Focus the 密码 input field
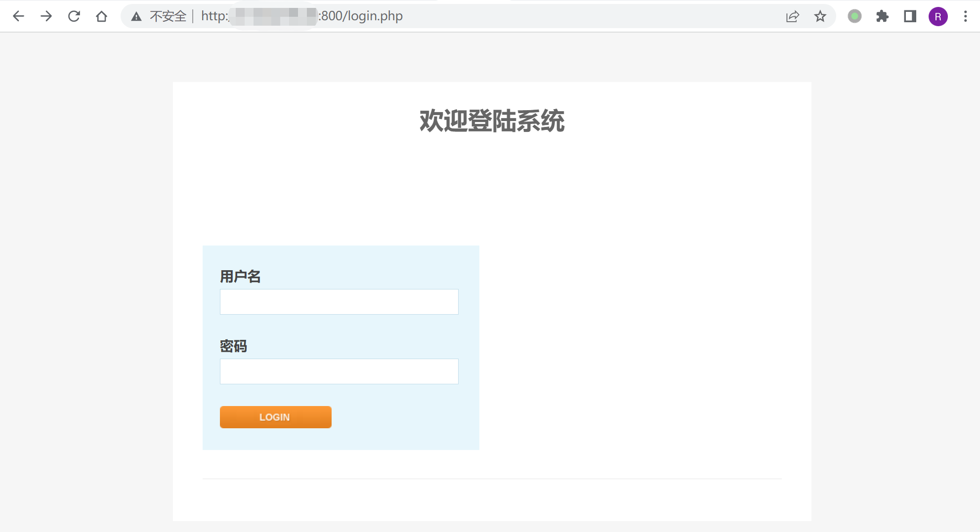The width and height of the screenshot is (980, 532). pos(339,371)
